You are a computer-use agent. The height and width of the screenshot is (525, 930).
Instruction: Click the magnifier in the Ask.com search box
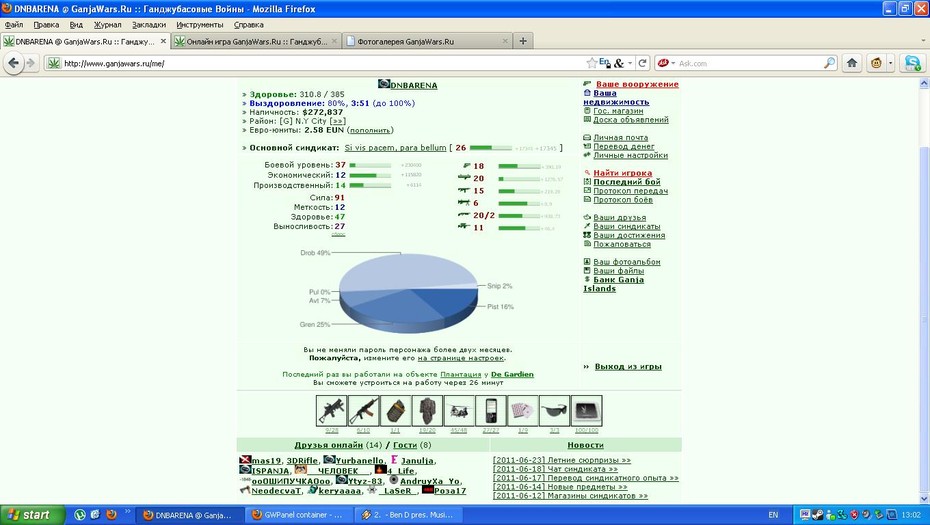point(829,63)
